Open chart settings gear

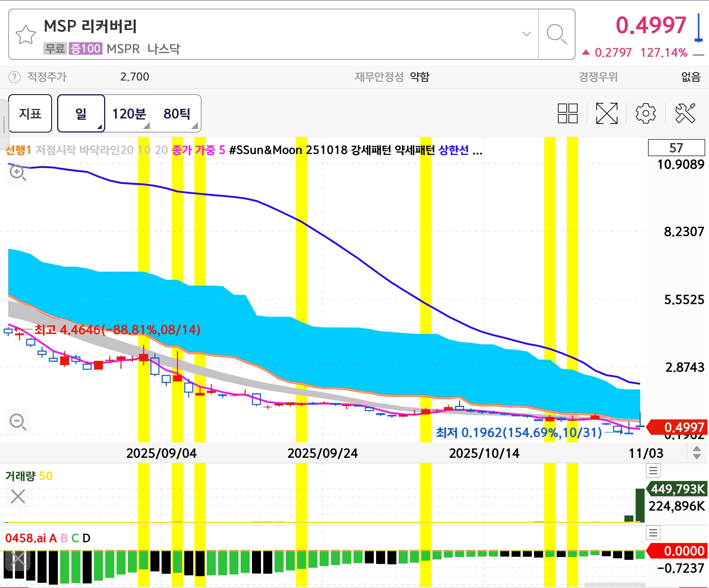click(646, 113)
